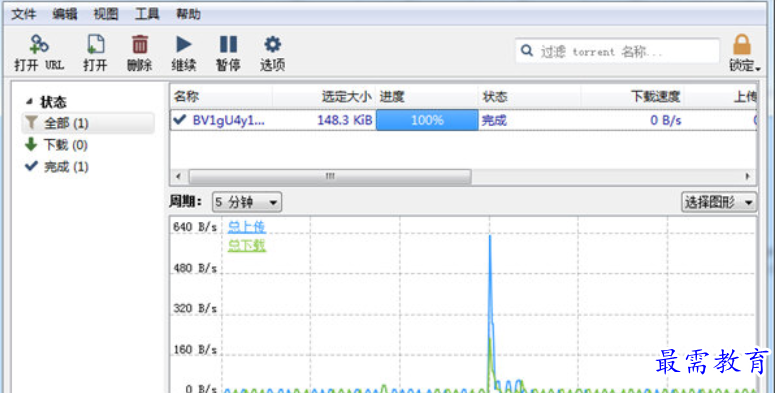Screen dimensions: 777x393
Task: Click the Pause (暂停) icon
Action: (228, 44)
